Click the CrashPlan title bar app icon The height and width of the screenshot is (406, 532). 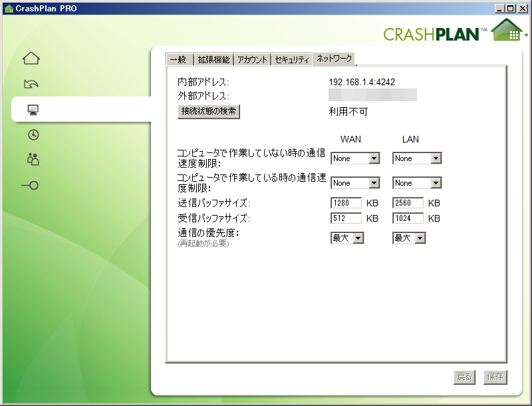tap(9, 9)
